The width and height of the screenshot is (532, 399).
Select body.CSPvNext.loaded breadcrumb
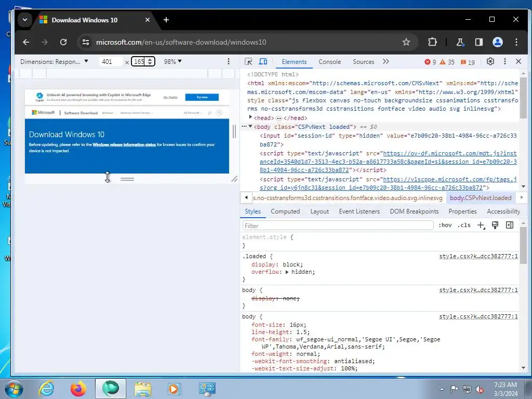481,198
